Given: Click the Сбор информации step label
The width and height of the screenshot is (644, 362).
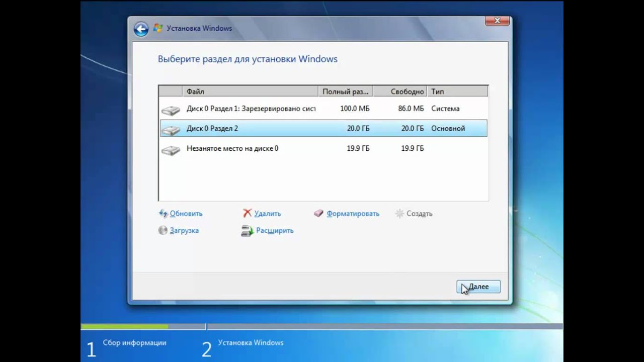Looking at the screenshot, I should click(135, 343).
